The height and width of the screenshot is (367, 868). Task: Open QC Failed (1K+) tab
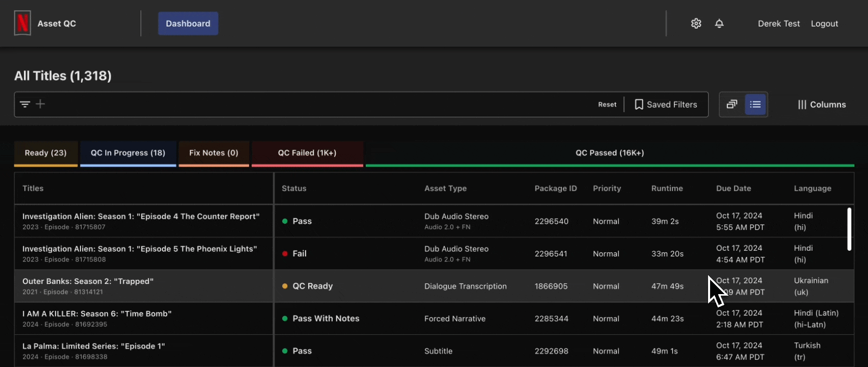(x=307, y=153)
